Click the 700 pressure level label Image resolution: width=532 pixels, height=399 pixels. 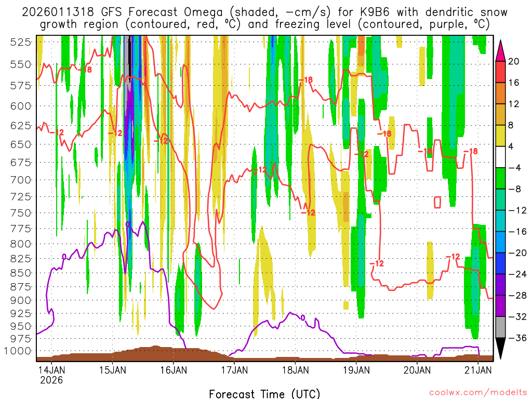click(21, 180)
